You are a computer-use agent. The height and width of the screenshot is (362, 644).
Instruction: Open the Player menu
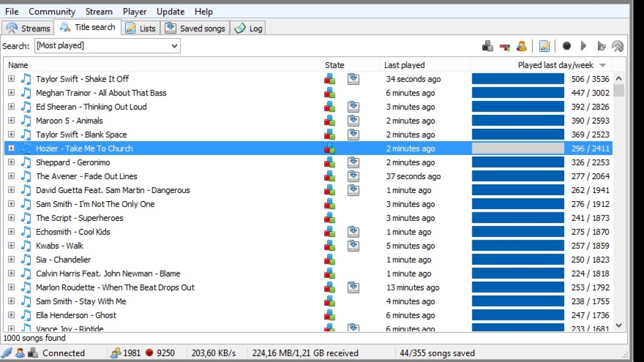coord(135,11)
